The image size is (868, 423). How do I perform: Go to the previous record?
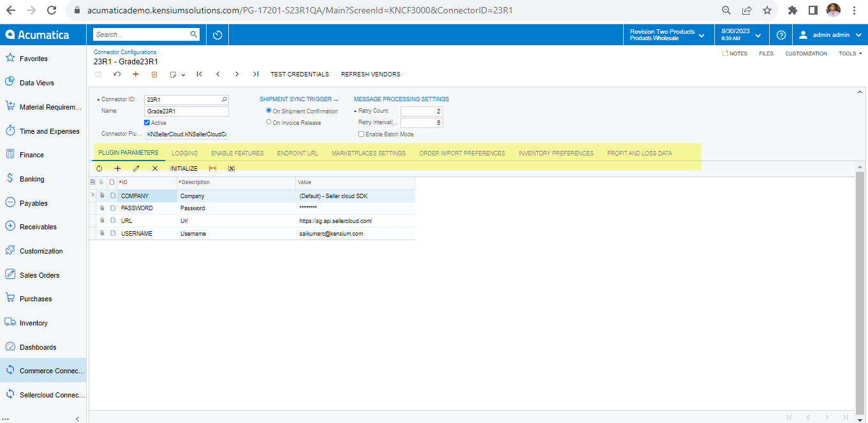[218, 75]
